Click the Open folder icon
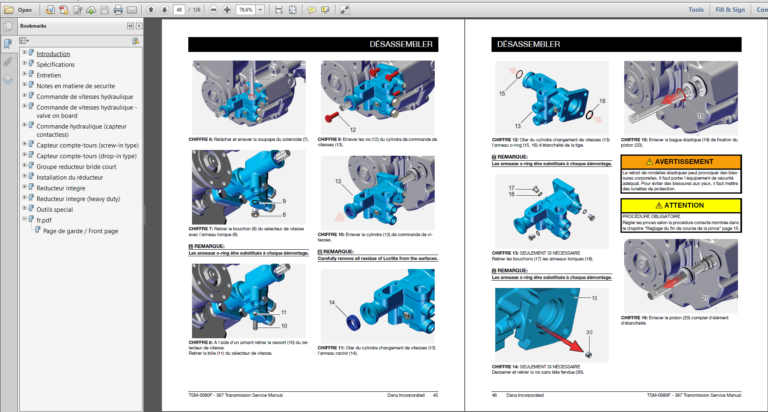This screenshot has width=768, height=412. (9, 9)
